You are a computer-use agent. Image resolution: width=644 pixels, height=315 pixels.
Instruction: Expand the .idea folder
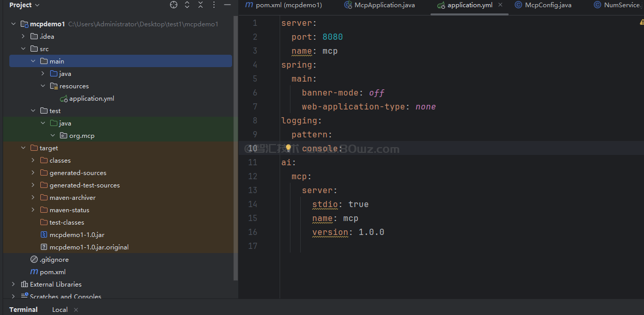[23, 37]
